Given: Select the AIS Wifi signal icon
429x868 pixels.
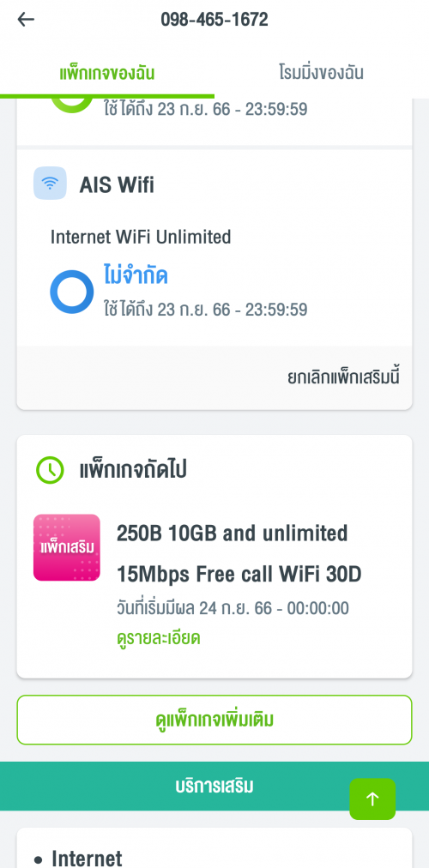Looking at the screenshot, I should [50, 183].
